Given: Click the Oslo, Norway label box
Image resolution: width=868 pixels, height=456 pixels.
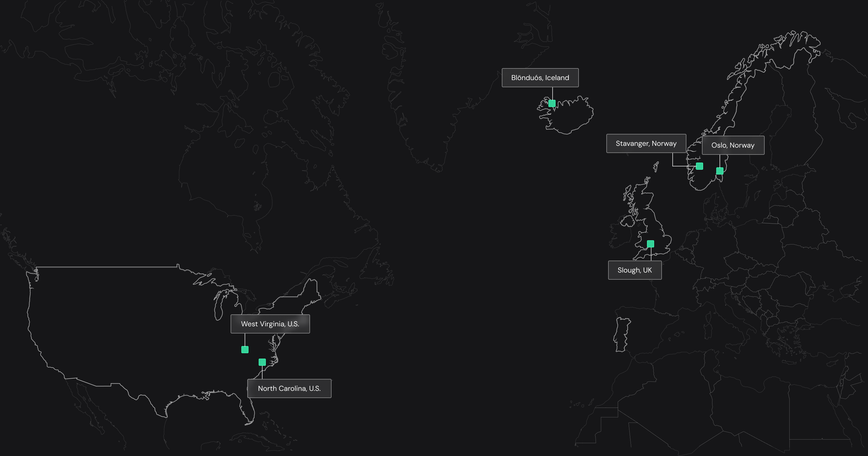Looking at the screenshot, I should pos(733,145).
